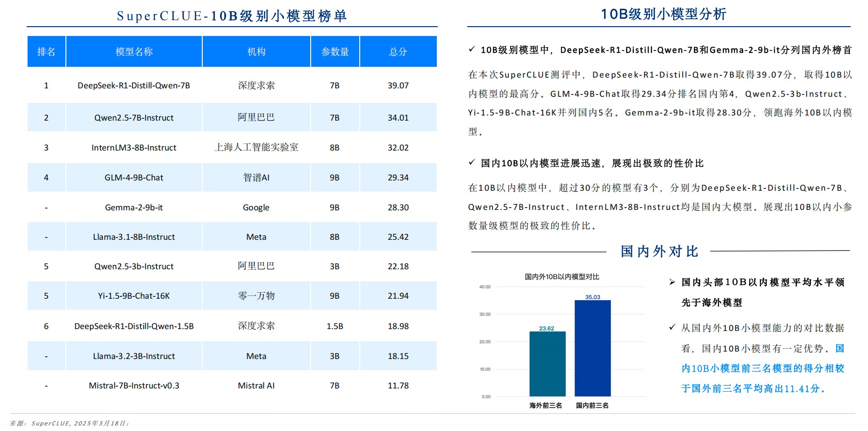
Task: Click the 23.62 bar value label
Action: coord(547,328)
